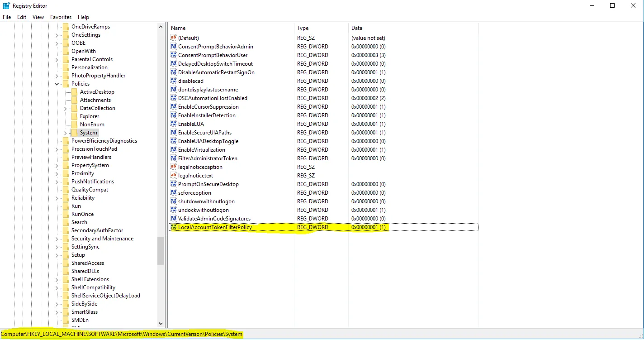Expand the SmartGlass key

point(57,312)
